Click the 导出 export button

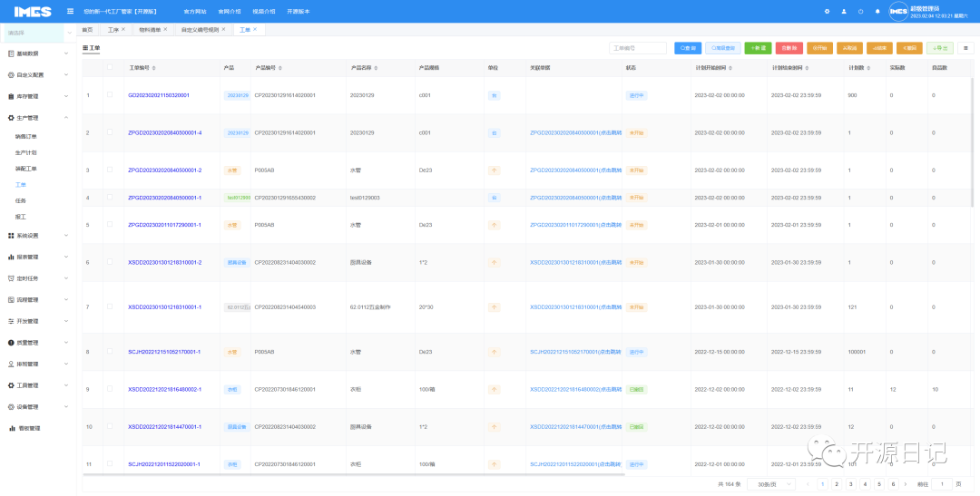pyautogui.click(x=940, y=47)
